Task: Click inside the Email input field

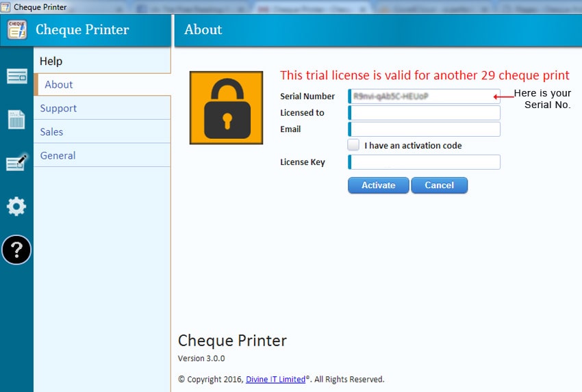Action: click(425, 129)
